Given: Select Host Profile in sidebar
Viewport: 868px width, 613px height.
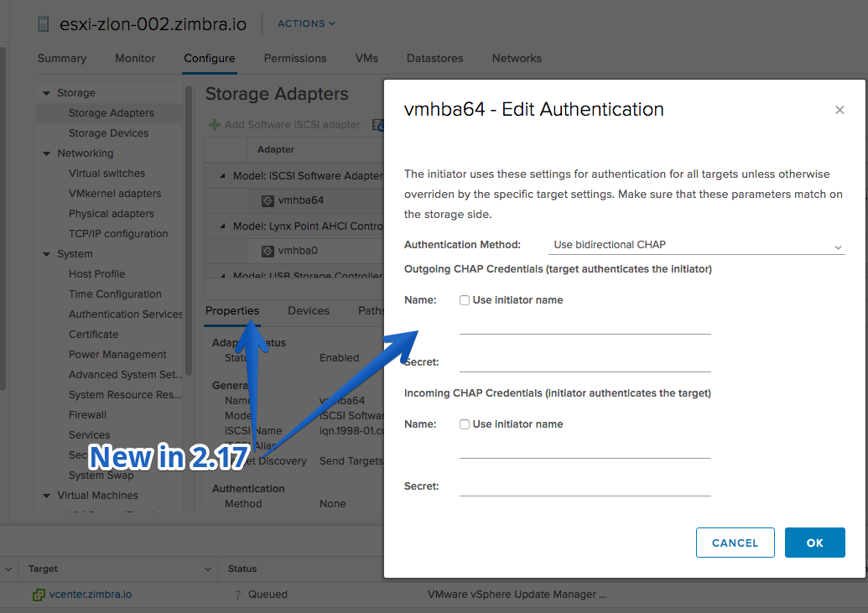Looking at the screenshot, I should point(97,274).
